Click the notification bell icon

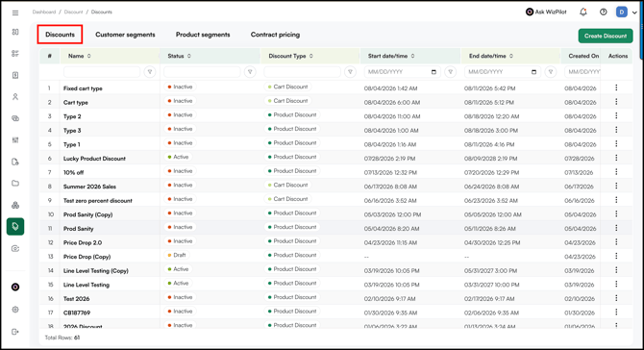click(582, 12)
